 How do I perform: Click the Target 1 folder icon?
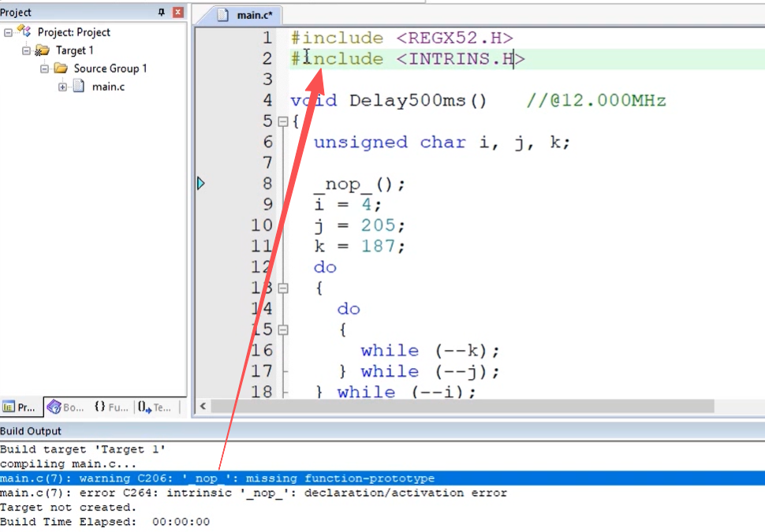42,50
